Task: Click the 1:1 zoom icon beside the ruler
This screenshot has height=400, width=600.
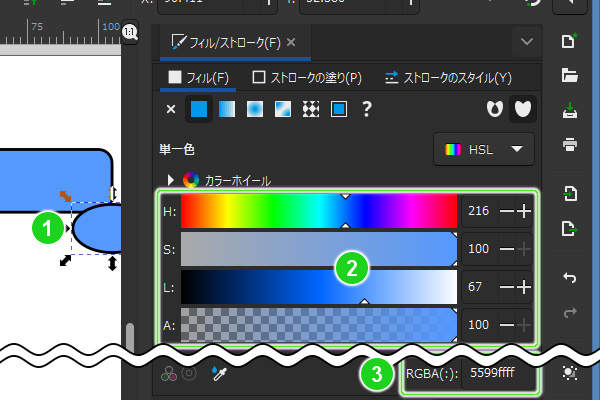Action: point(130,32)
